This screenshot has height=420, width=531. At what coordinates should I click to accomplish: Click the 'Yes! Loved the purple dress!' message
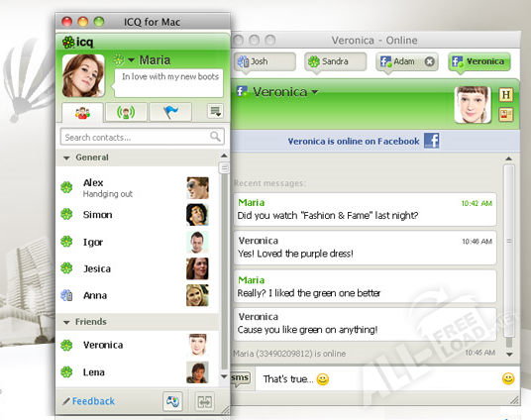point(365,248)
